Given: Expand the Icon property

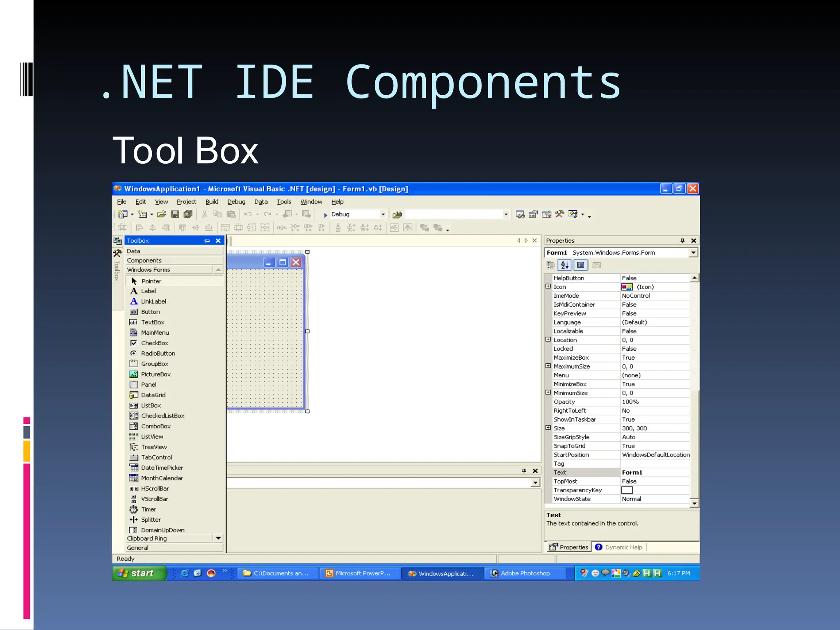Looking at the screenshot, I should (548, 286).
